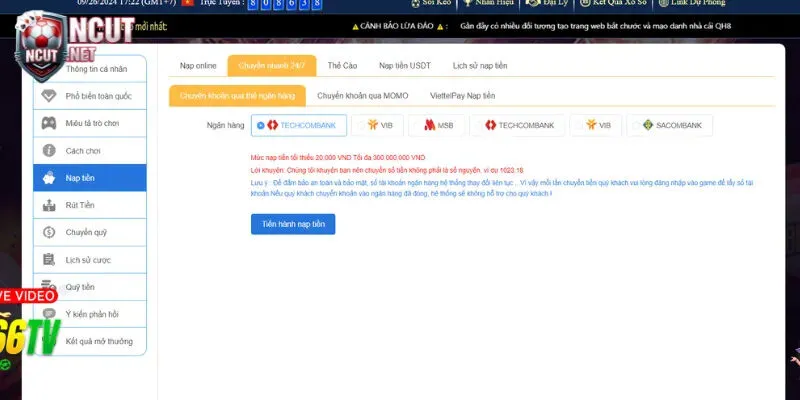
Task: Click the piggy bank icon for Nạp tiền
Action: [x=49, y=178]
